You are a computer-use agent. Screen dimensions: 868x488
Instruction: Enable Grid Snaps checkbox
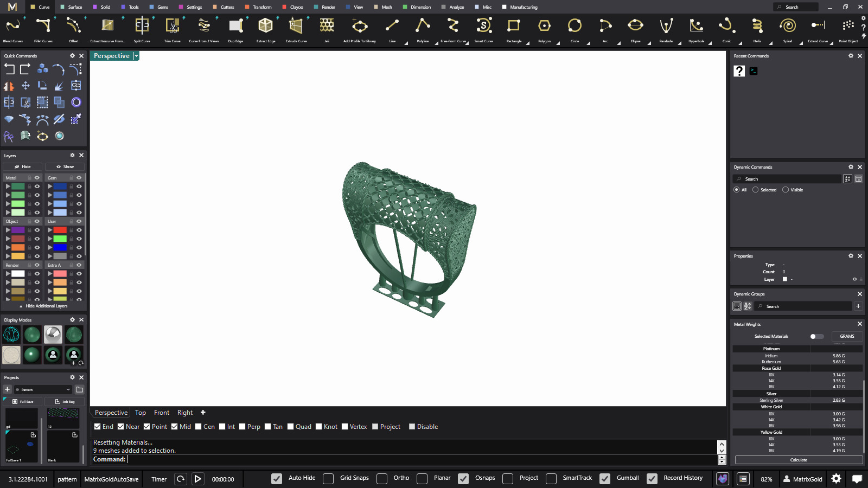328,478
